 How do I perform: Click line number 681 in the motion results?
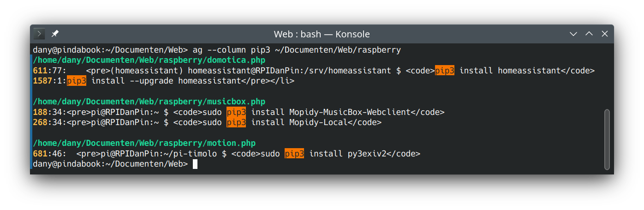[40, 154]
